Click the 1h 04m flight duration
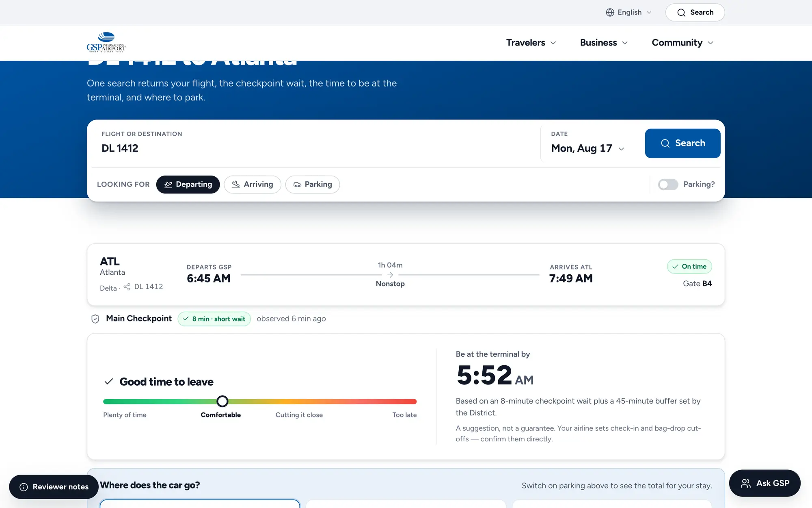This screenshot has width=812, height=508. click(390, 265)
